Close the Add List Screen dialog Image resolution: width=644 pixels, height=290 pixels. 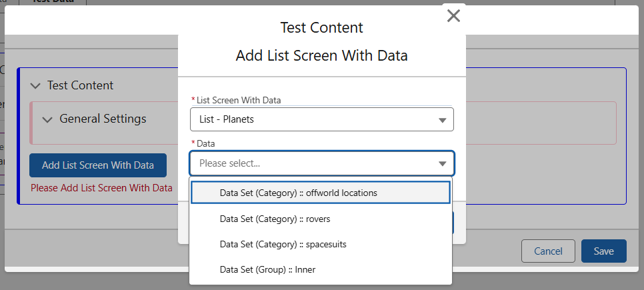pyautogui.click(x=453, y=16)
